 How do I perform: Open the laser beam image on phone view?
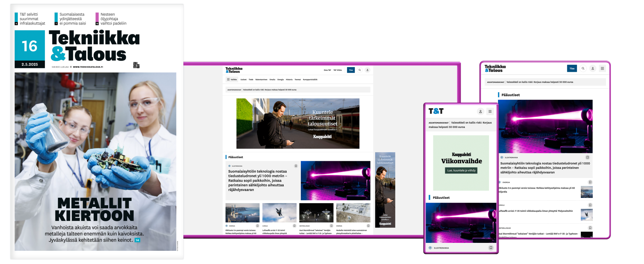coord(461,223)
